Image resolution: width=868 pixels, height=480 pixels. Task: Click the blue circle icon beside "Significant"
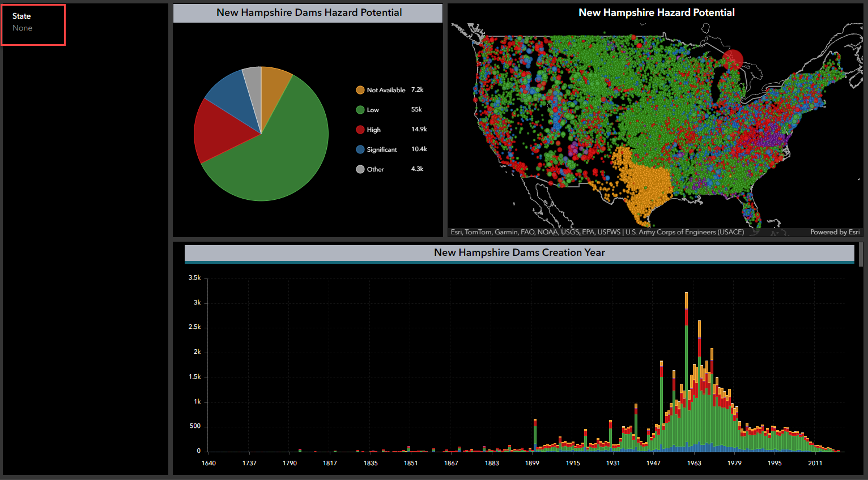(360, 149)
